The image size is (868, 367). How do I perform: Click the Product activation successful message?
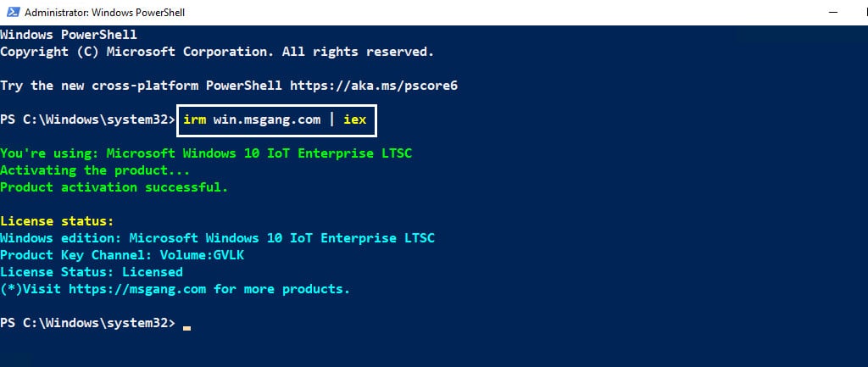point(114,187)
